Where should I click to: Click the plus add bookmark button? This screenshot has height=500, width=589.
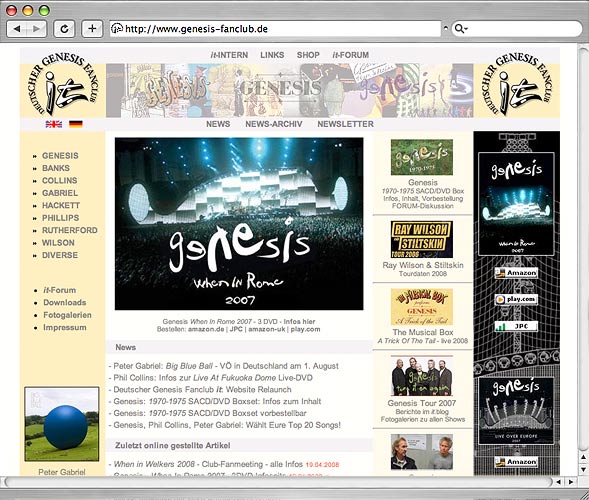[x=92, y=29]
